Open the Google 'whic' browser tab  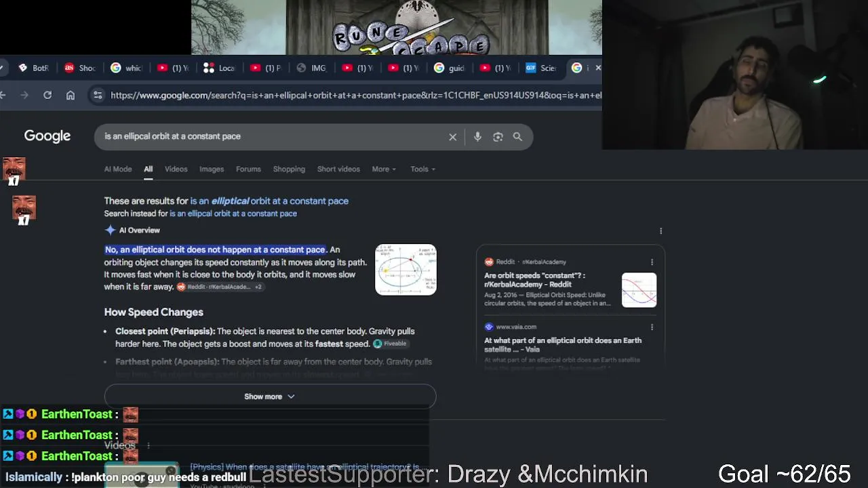tap(126, 68)
